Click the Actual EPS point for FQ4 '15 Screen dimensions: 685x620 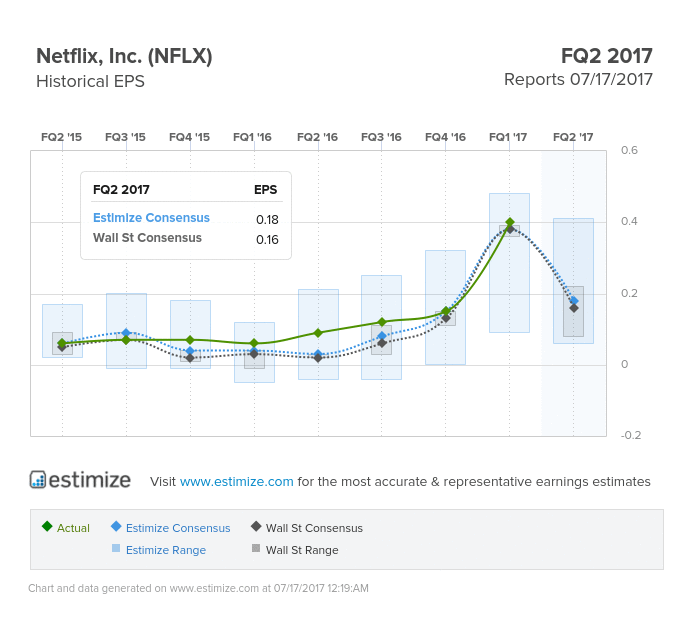[x=190, y=340]
